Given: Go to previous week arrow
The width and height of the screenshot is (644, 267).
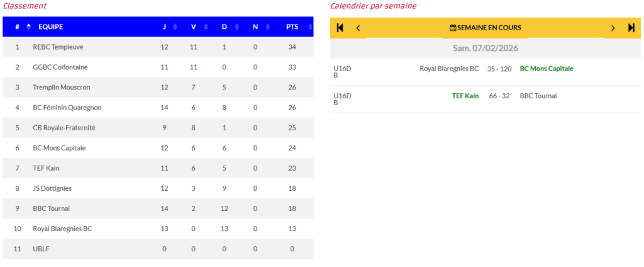Looking at the screenshot, I should [x=358, y=28].
